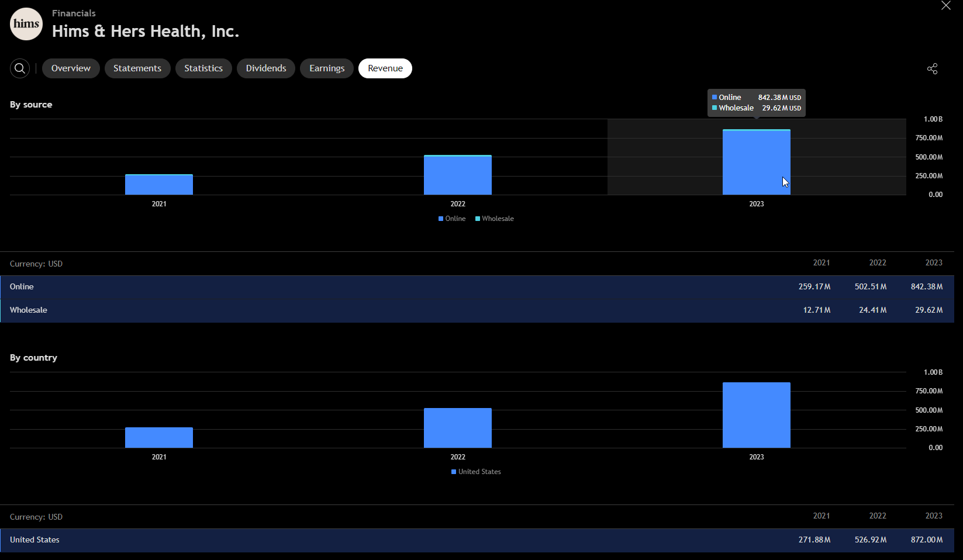Open the search magnifier icon
This screenshot has width=963, height=560.
coord(20,68)
